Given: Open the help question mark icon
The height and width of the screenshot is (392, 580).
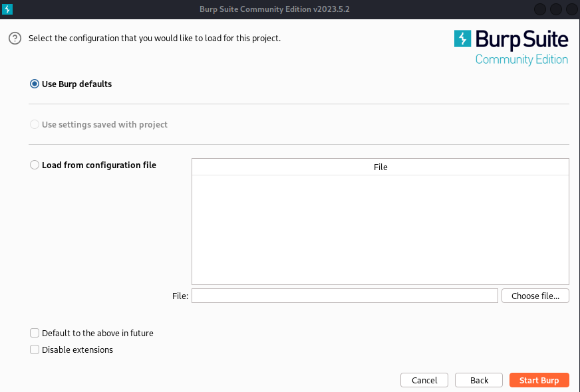Looking at the screenshot, I should pyautogui.click(x=15, y=38).
